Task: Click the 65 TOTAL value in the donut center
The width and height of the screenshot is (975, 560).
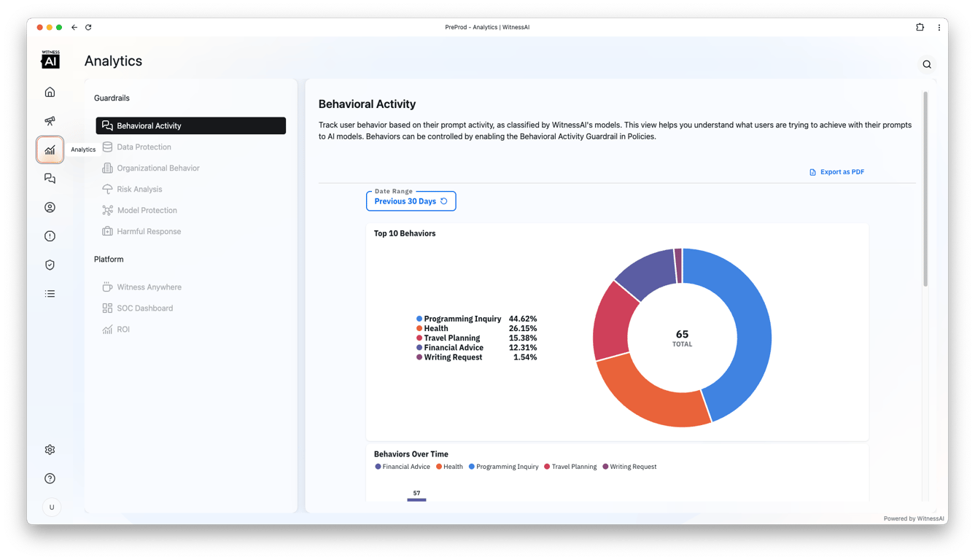Action: (683, 338)
